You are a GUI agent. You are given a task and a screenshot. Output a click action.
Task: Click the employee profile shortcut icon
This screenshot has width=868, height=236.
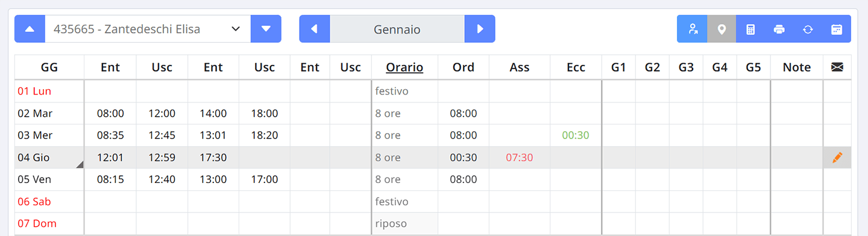click(x=693, y=29)
